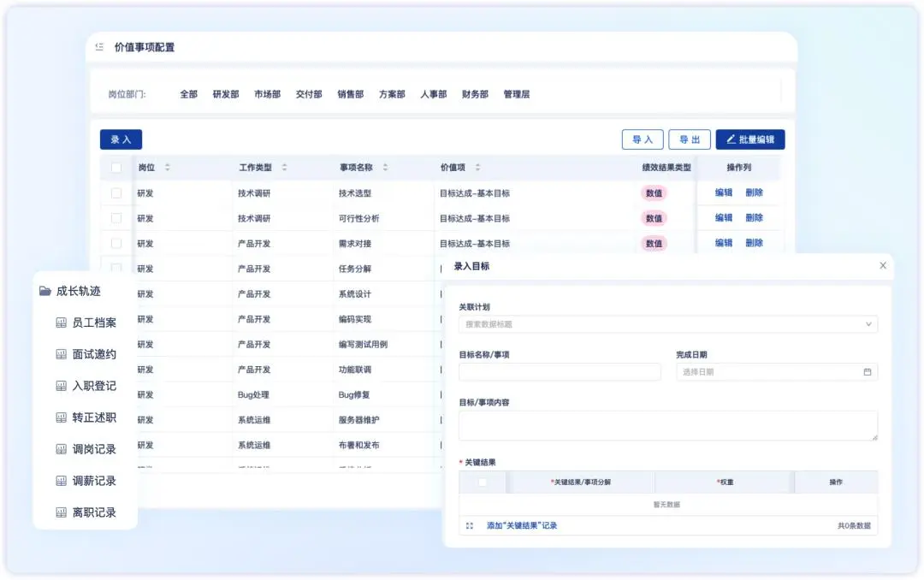This screenshot has height=580, width=924.
Task: Click 添加"关键结果"记录 link
Action: point(522,526)
